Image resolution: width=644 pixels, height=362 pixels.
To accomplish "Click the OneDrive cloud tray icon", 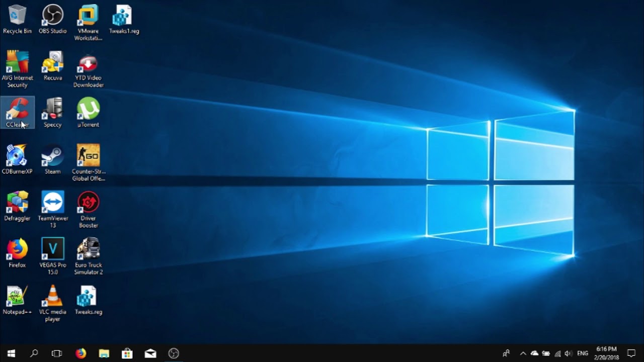I will coord(534,353).
